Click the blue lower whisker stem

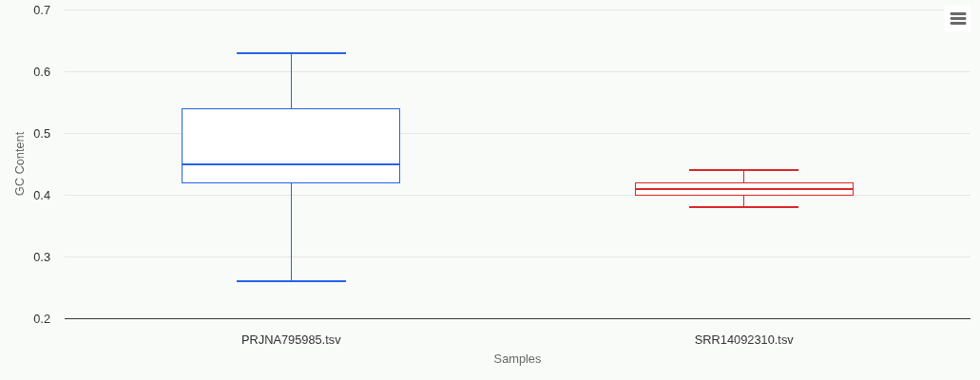tap(291, 233)
